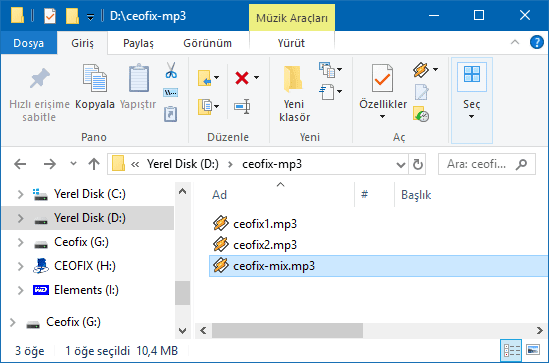549x363 pixels.
Task: Click the Winamp open icon in Aç group
Action: coord(421,70)
